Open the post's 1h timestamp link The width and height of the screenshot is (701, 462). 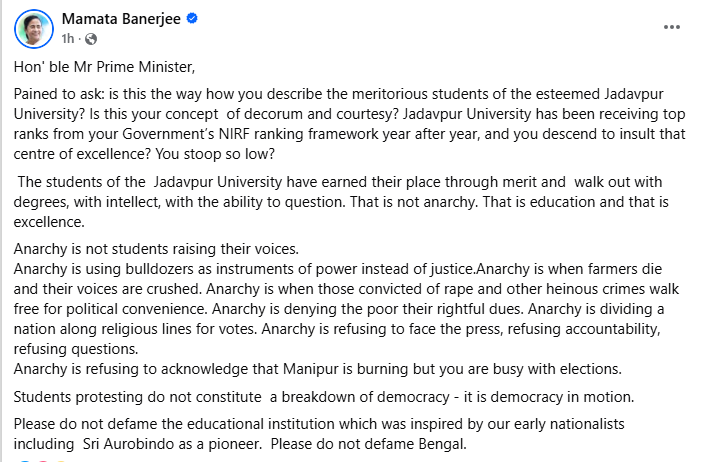[x=69, y=39]
